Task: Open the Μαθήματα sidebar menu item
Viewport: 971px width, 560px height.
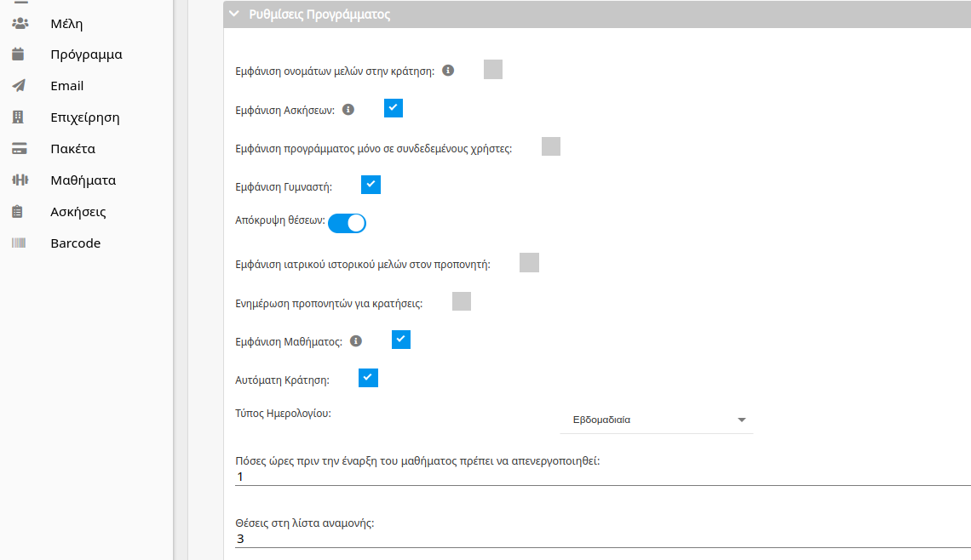Action: [x=83, y=180]
